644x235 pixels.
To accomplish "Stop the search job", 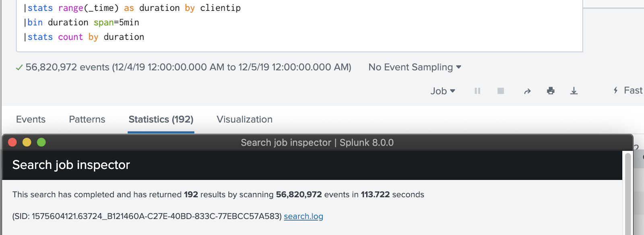I will pos(501,91).
